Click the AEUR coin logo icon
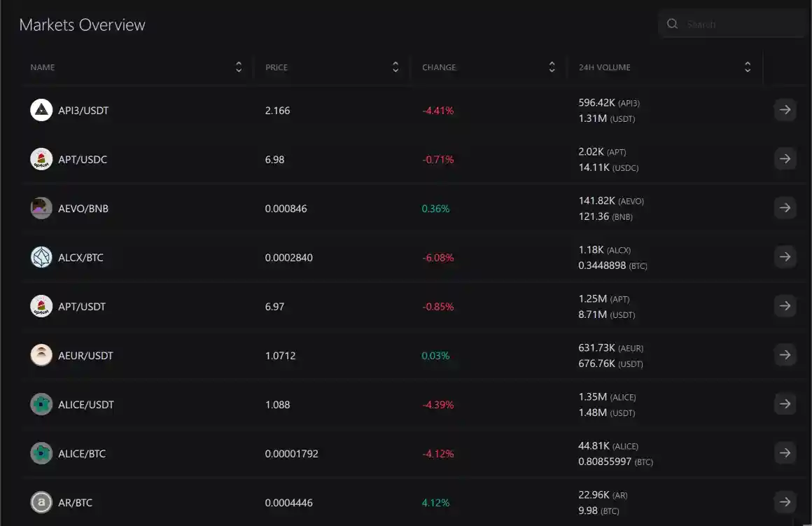 pos(41,355)
